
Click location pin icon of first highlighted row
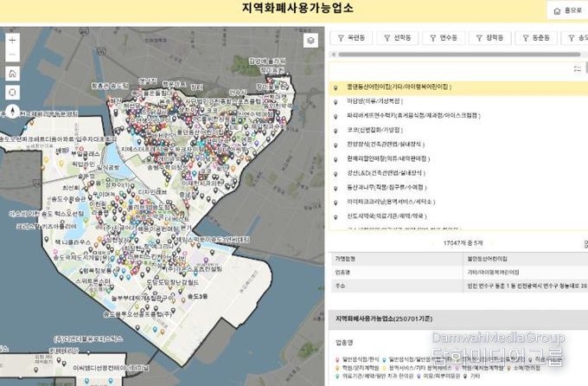pos(336,88)
